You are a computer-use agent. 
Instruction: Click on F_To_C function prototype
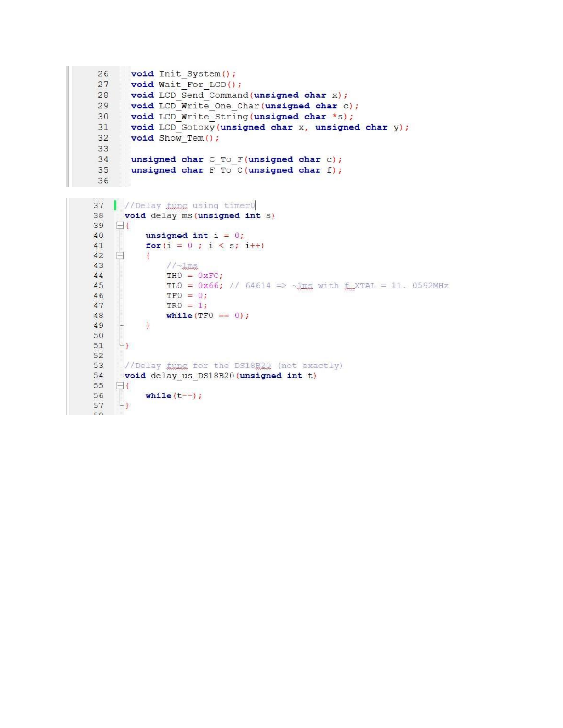click(x=237, y=170)
